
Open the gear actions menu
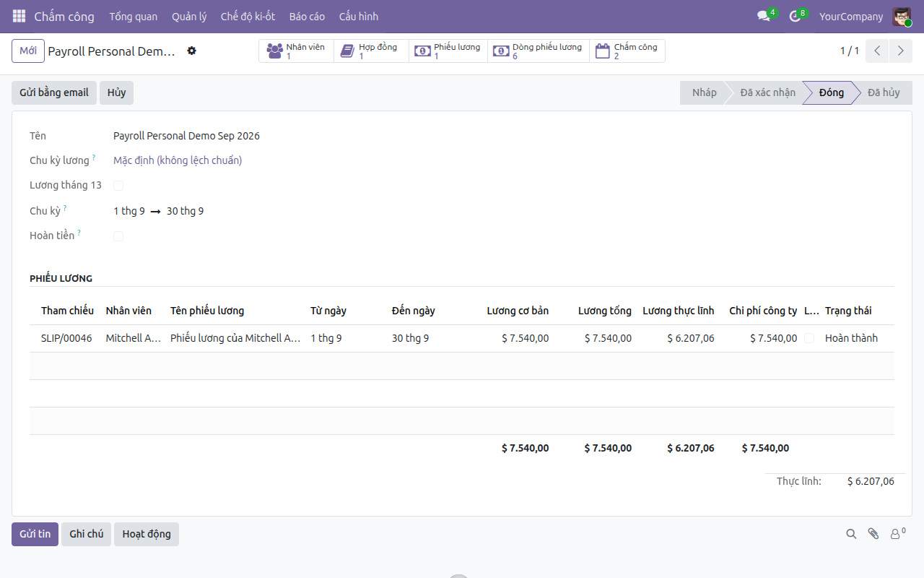[191, 51]
